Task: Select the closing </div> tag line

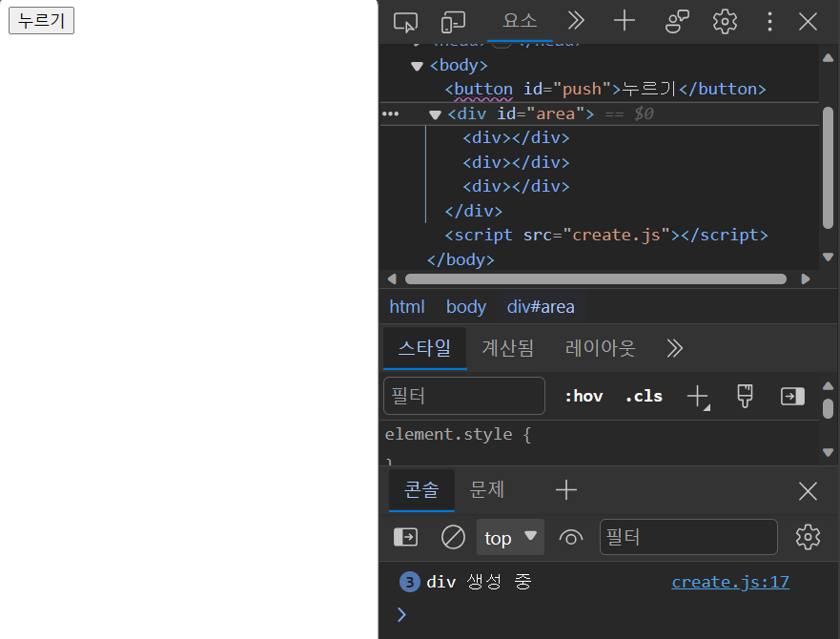Action: tap(474, 211)
